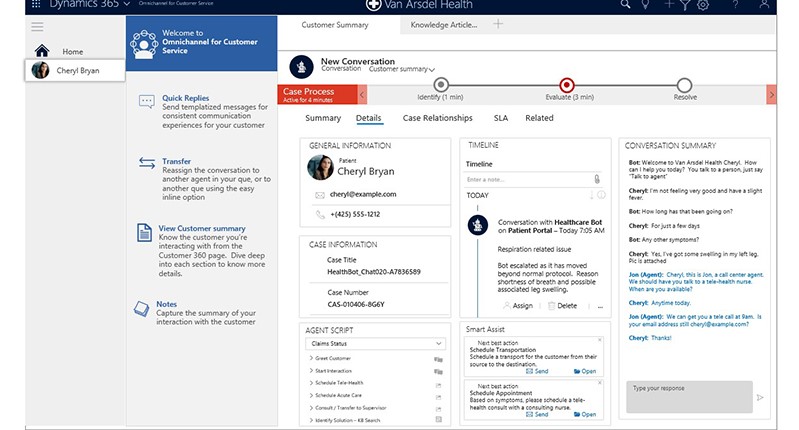Click Send on the Schedule Appointment card
The width and height of the screenshot is (799, 430).
(537, 415)
